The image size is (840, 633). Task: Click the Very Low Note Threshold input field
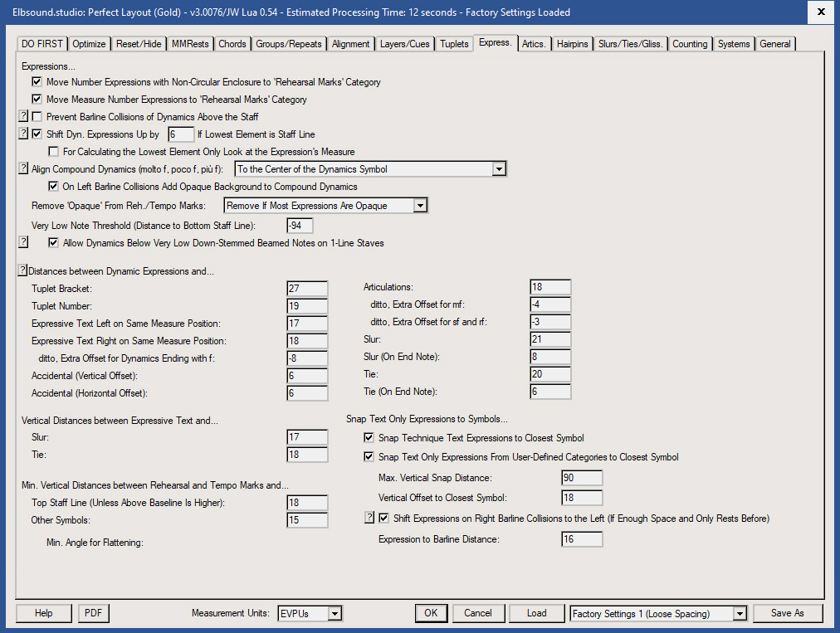coord(299,225)
